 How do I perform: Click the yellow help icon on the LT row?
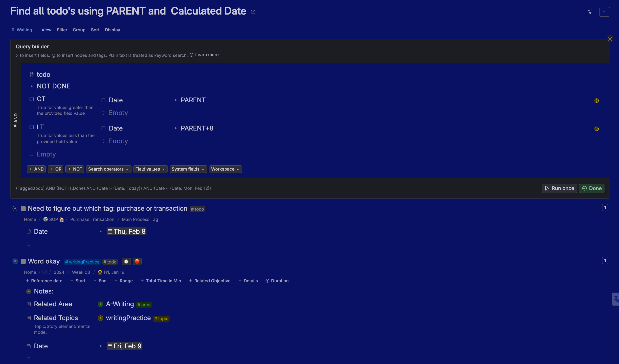tap(596, 129)
